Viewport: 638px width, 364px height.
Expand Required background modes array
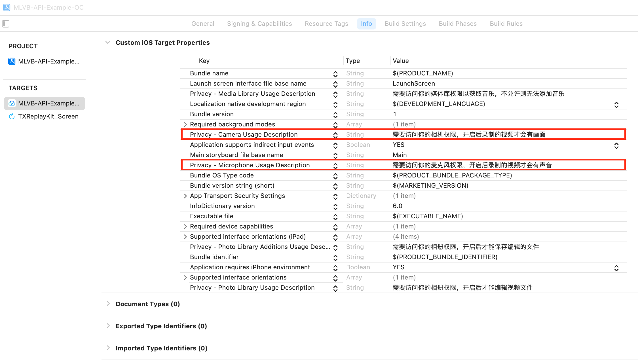coord(185,124)
